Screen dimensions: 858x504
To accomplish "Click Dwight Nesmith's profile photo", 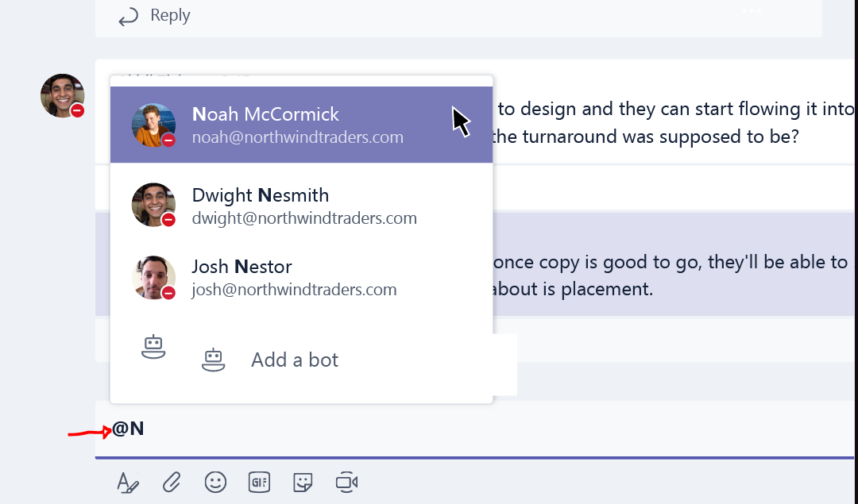I will point(153,205).
